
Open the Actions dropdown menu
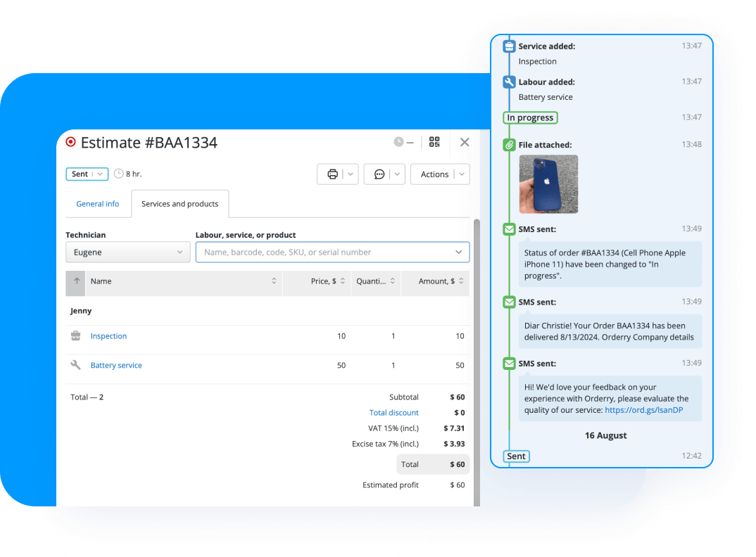click(x=440, y=174)
